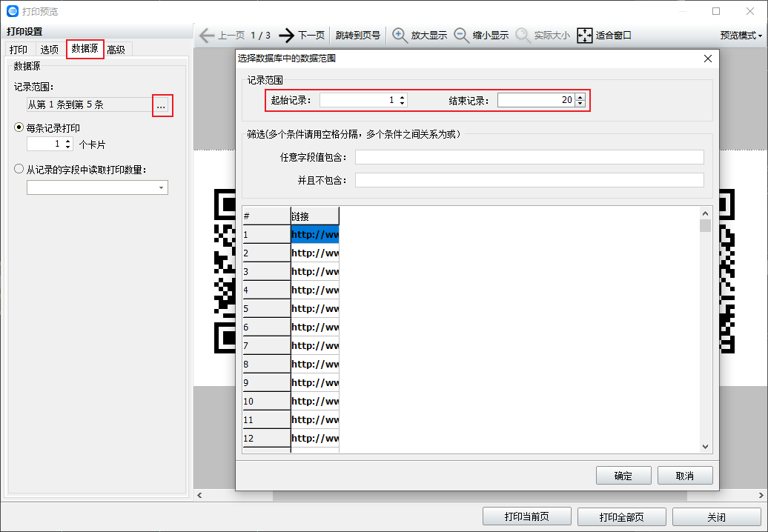This screenshot has width=768, height=532.
Task: Increase the start record value
Action: point(402,97)
